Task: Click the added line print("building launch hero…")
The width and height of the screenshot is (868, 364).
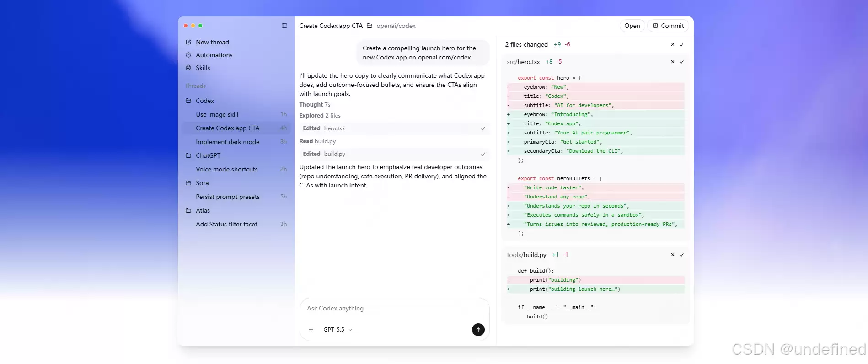Action: click(x=595, y=289)
